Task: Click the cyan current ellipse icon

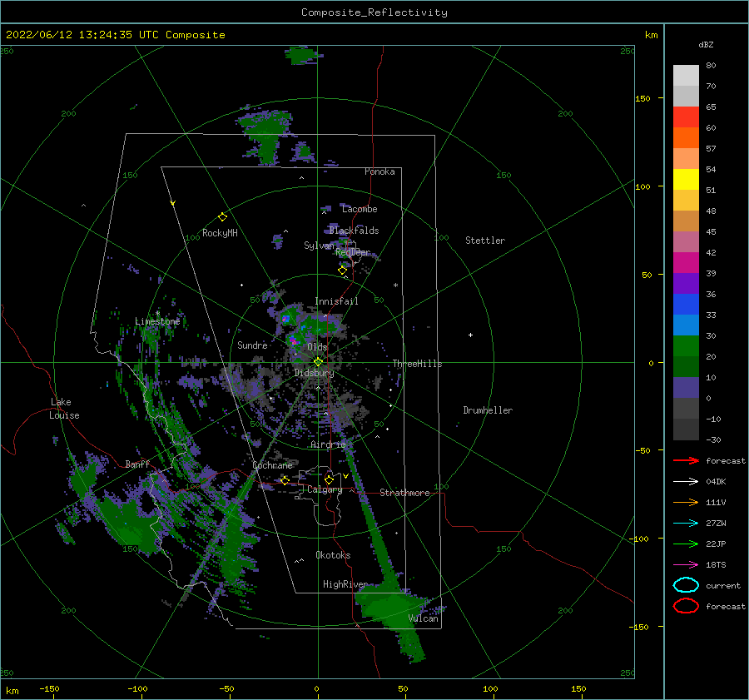Action: [686, 585]
